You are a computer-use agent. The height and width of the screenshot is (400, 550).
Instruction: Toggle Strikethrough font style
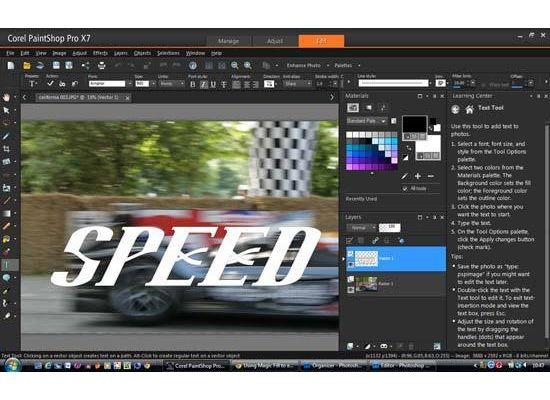[224, 84]
